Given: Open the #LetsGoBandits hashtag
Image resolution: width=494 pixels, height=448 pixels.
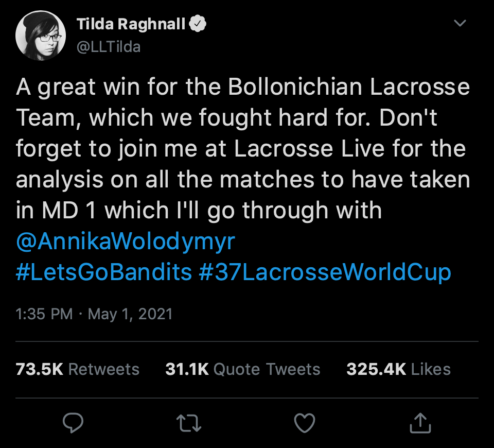Looking at the screenshot, I should [104, 272].
